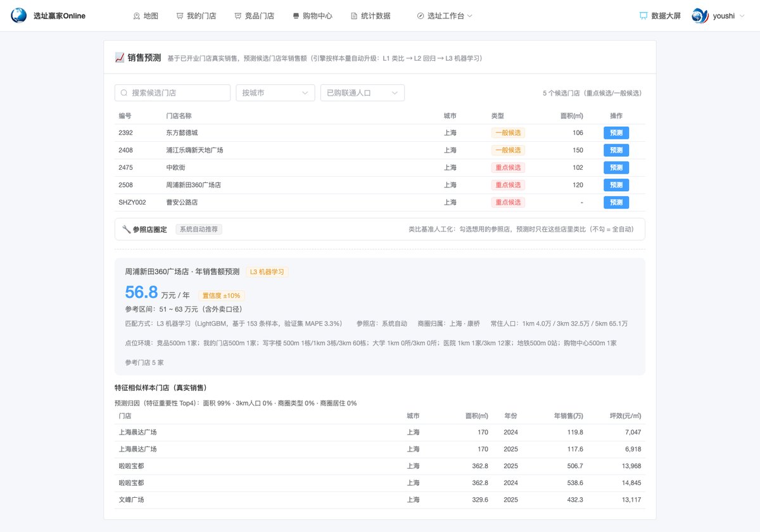The height and width of the screenshot is (532, 760).
Task: Click the 置信度 ±10% badge
Action: coord(222,296)
